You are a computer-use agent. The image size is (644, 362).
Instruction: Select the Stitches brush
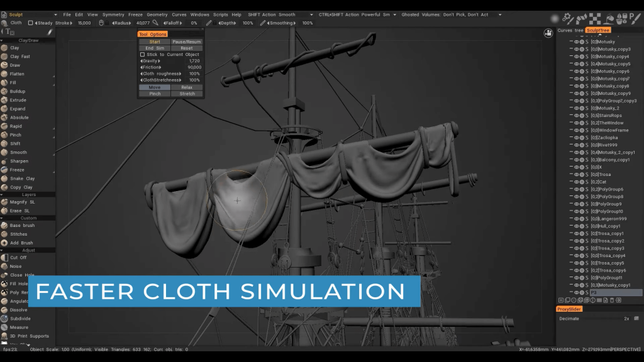tap(18, 234)
